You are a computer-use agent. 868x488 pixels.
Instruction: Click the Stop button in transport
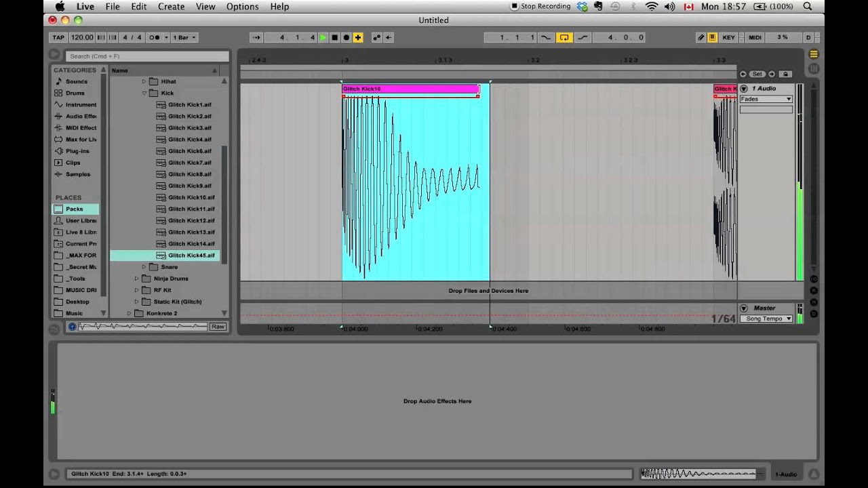pos(334,38)
